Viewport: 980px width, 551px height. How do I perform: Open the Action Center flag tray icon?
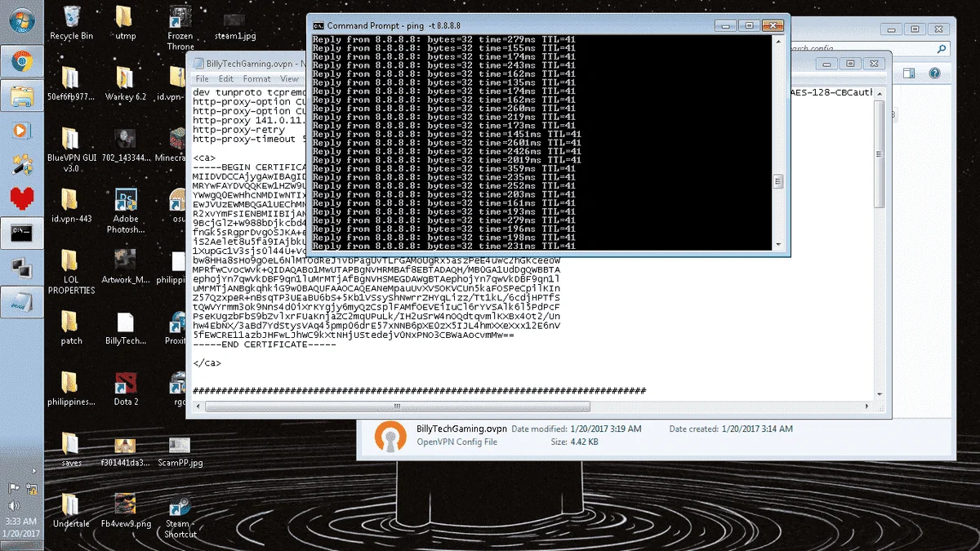14,488
